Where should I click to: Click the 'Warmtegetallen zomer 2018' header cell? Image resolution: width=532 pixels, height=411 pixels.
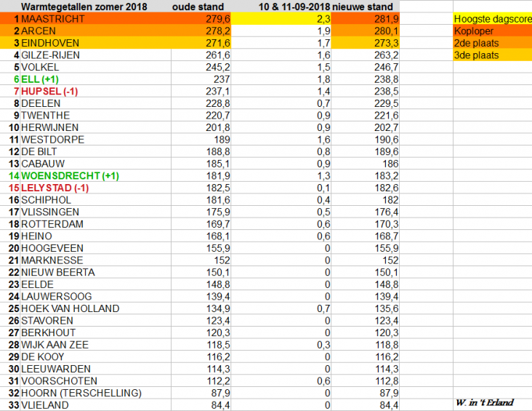tap(82, 6)
